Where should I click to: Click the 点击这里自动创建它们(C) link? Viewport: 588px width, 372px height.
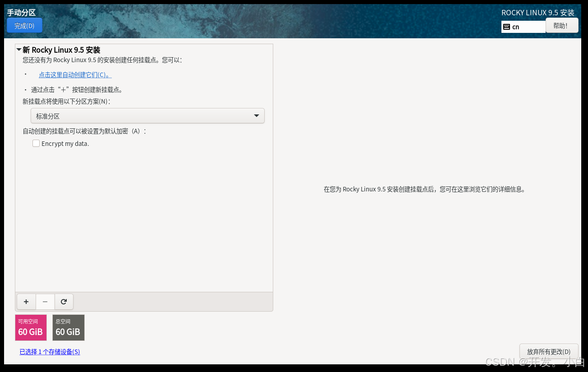75,75
